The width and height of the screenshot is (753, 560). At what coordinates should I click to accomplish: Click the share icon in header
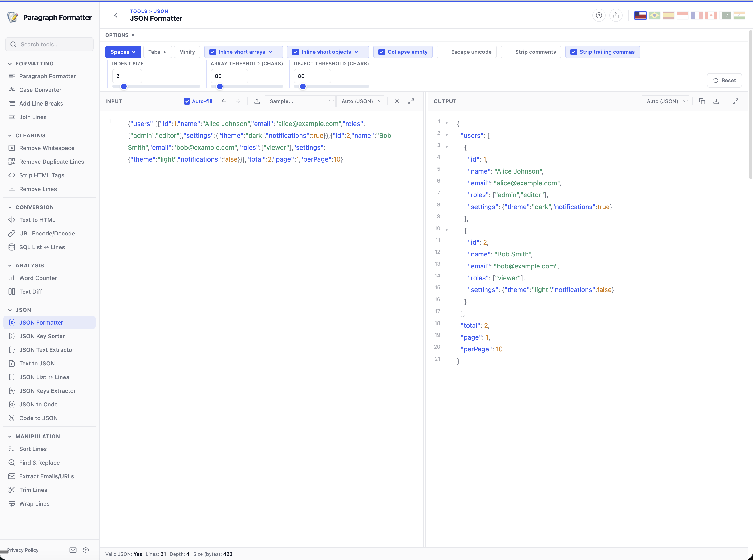pyautogui.click(x=616, y=15)
